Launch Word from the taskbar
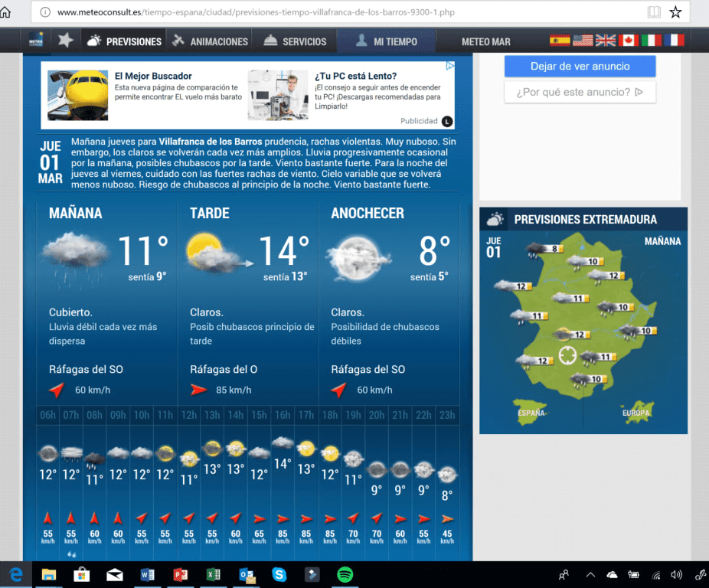This screenshot has width=709, height=588. [148, 575]
